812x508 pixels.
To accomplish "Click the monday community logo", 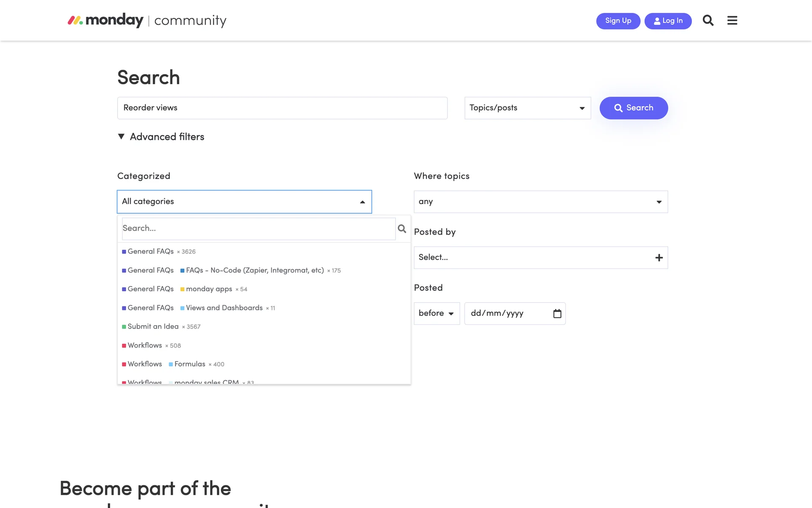I will (x=147, y=20).
